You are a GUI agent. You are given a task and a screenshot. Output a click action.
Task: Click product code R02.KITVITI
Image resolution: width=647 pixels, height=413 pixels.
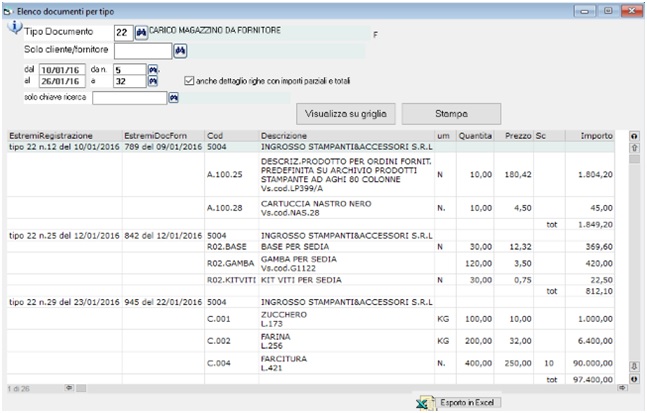(231, 280)
